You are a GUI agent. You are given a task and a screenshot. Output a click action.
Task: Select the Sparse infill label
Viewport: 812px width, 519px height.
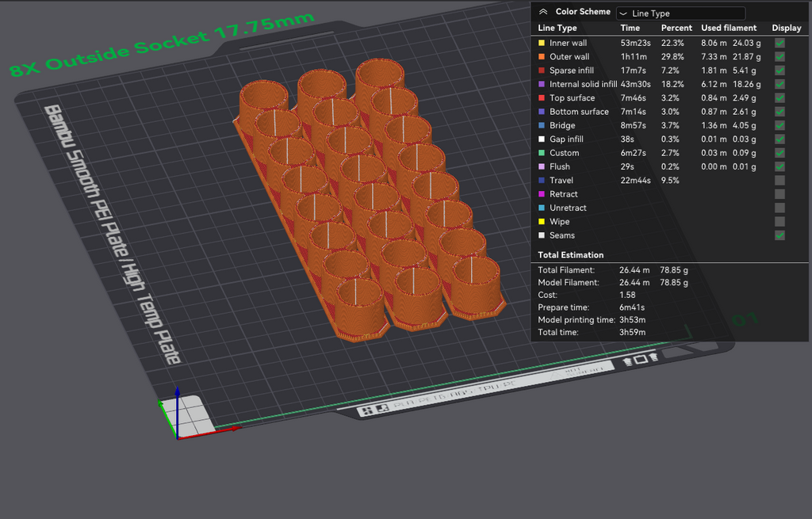point(572,71)
